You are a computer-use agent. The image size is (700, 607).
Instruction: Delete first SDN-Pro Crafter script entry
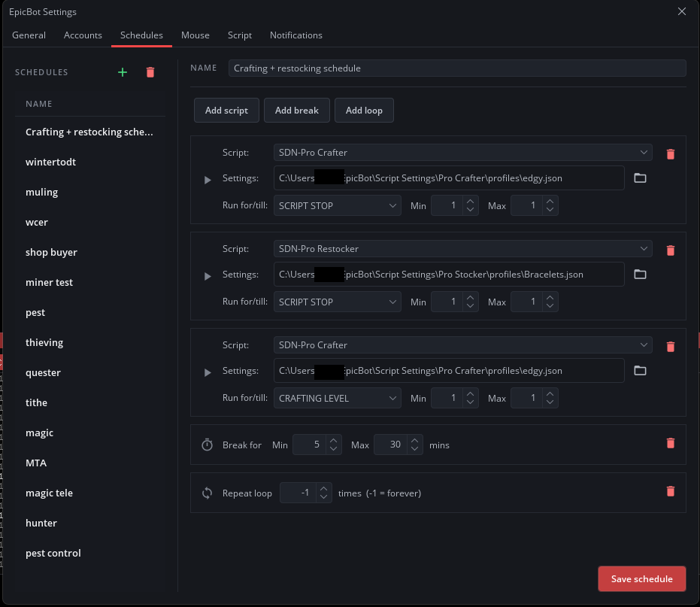point(670,154)
